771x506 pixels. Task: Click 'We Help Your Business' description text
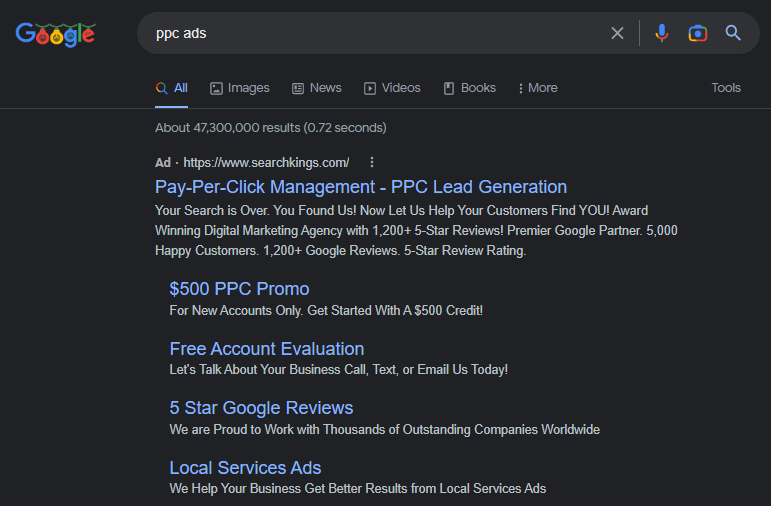358,489
